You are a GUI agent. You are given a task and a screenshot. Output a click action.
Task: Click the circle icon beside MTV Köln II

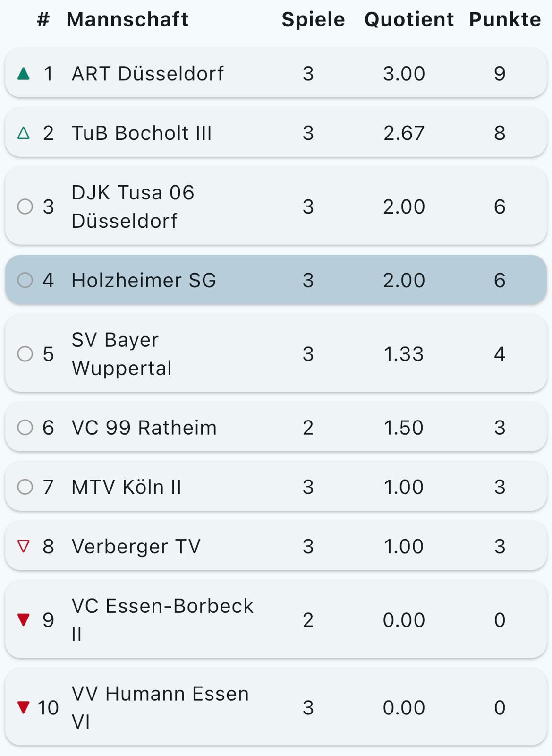point(25,487)
